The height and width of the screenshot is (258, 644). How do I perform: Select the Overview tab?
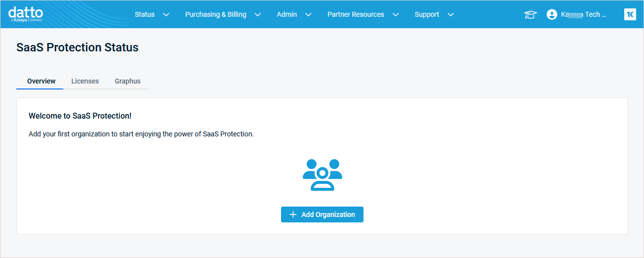(41, 81)
